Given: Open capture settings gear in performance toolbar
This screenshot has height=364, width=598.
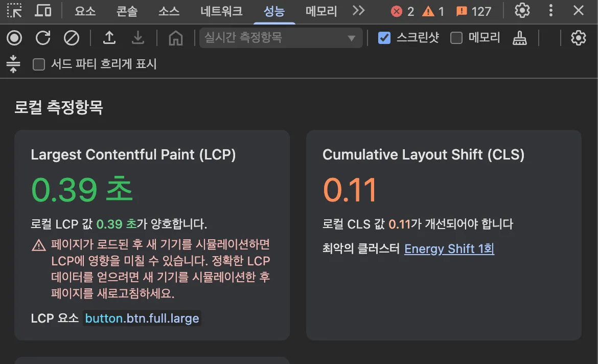Looking at the screenshot, I should tap(579, 38).
